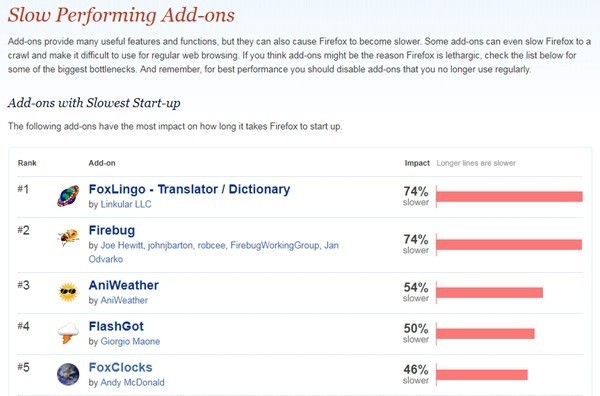Click the Slow Performing Add-ons heading
This screenshot has width=600, height=396.
(121, 15)
